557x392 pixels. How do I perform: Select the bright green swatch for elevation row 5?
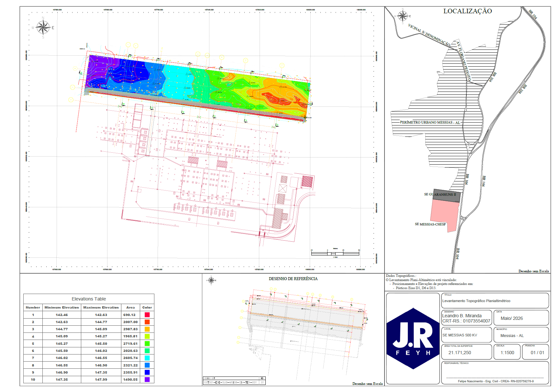pyautogui.click(x=147, y=343)
